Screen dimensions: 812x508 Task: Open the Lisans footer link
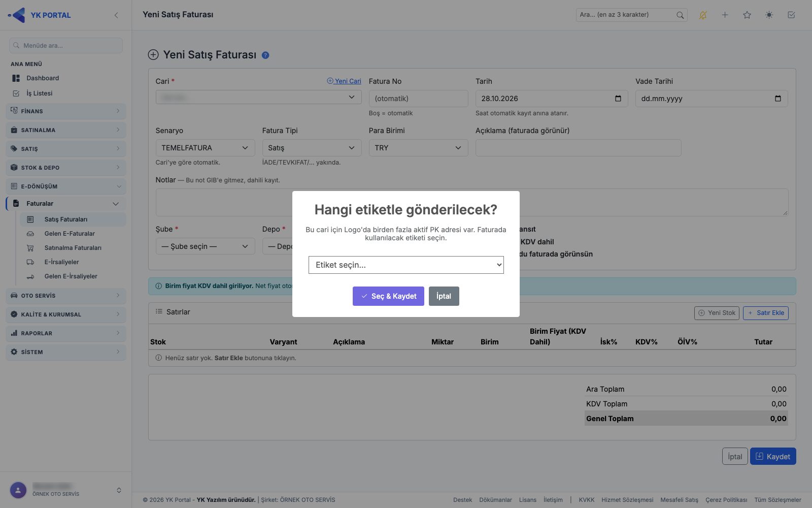click(528, 500)
